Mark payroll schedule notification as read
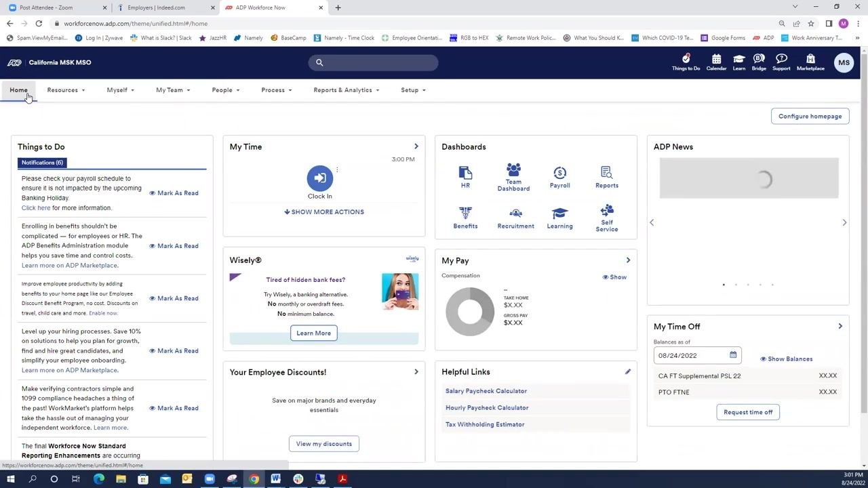 tap(174, 193)
